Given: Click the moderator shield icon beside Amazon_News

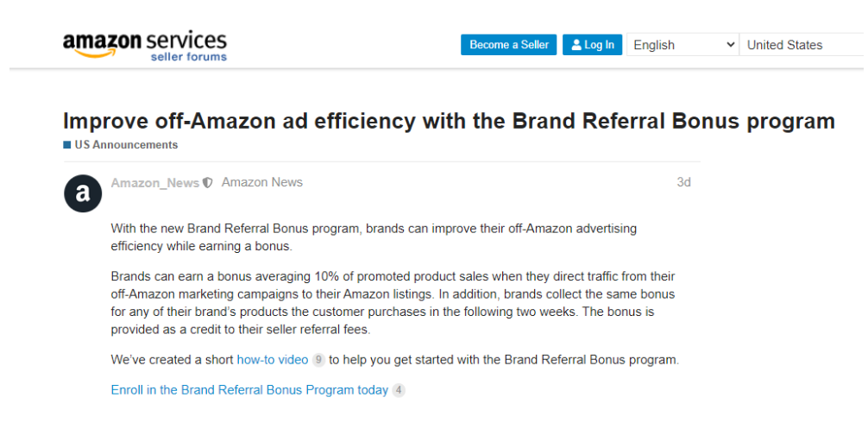Looking at the screenshot, I should click(208, 183).
